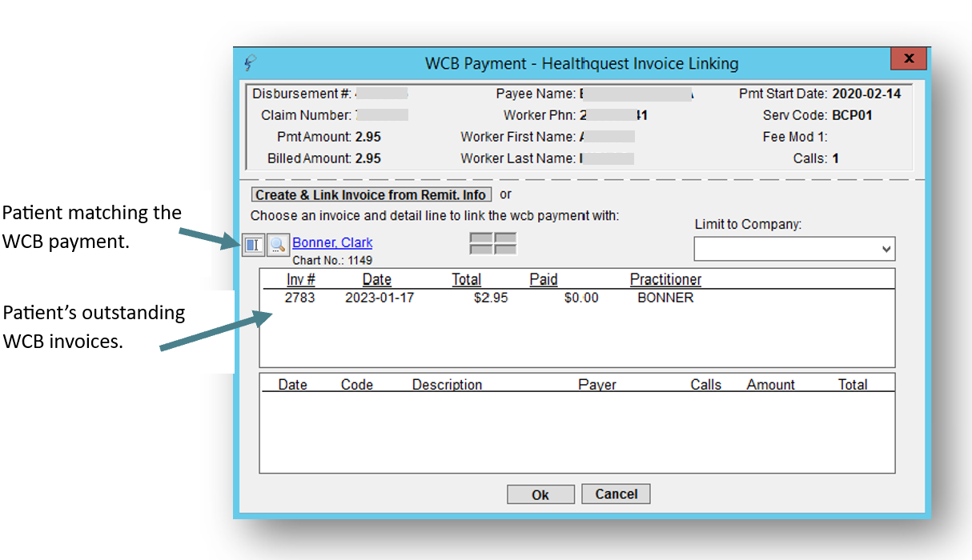Click Create & Link Invoice from Remit. Info
Screen dimensions: 972x560
point(372,195)
